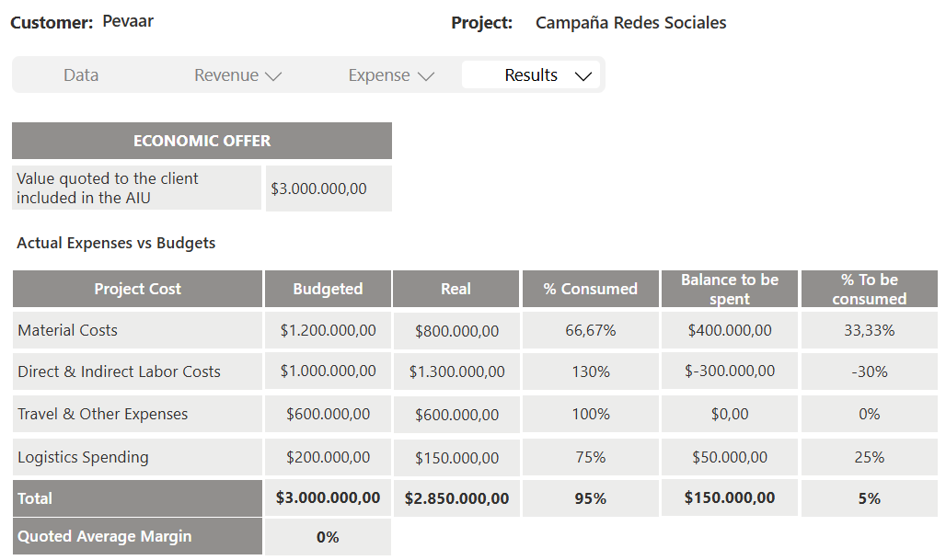Expand the Revenue dropdown chevron
Screen dimensions: 946x560
[x=272, y=76]
